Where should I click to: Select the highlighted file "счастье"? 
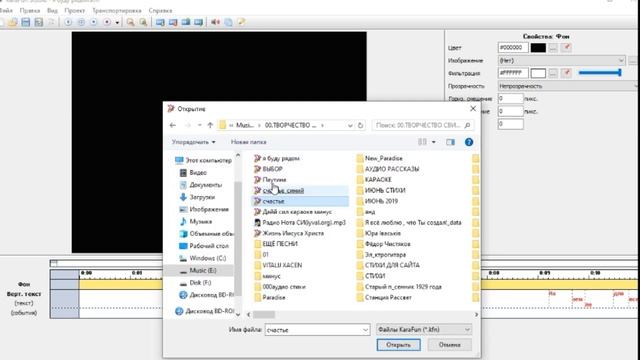300,201
